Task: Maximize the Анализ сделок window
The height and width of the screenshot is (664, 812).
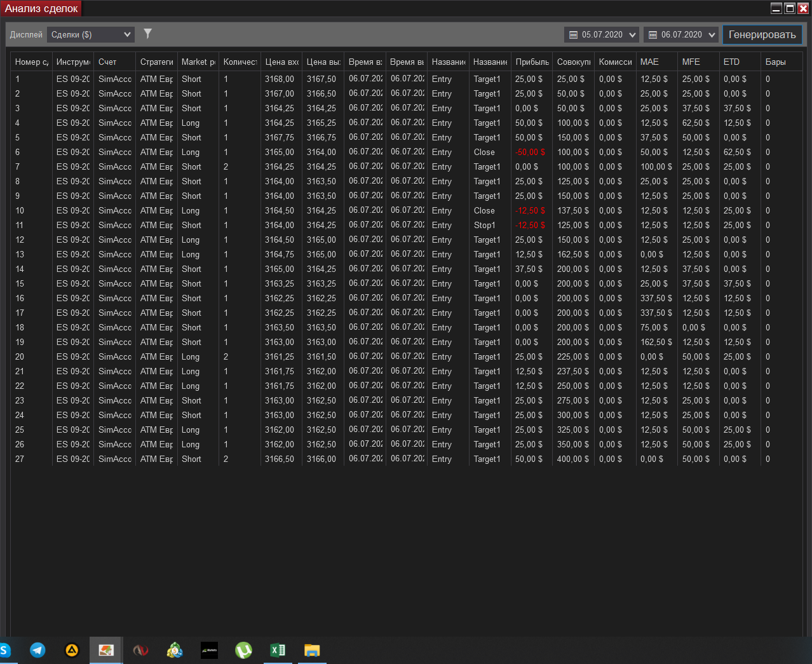Action: pos(790,8)
